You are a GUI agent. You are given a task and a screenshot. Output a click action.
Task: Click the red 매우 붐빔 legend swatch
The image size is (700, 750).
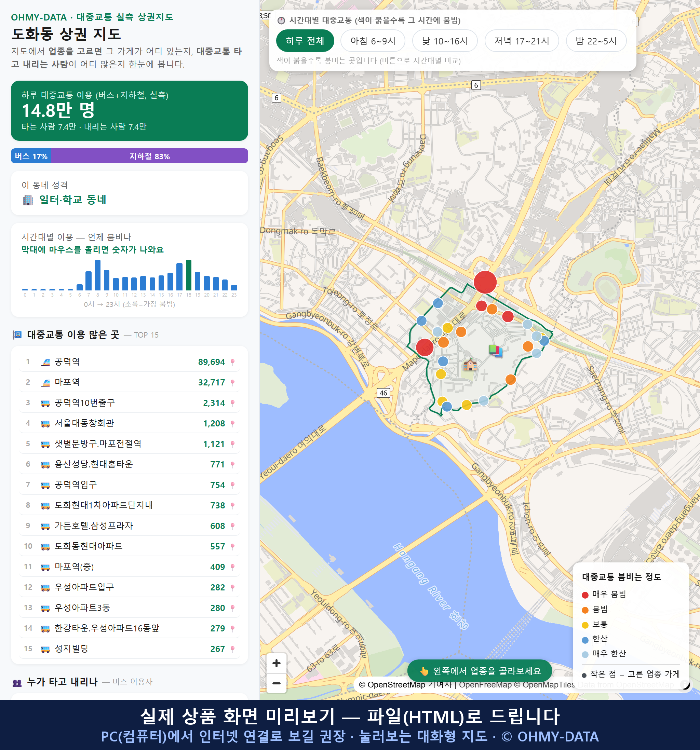pos(585,595)
